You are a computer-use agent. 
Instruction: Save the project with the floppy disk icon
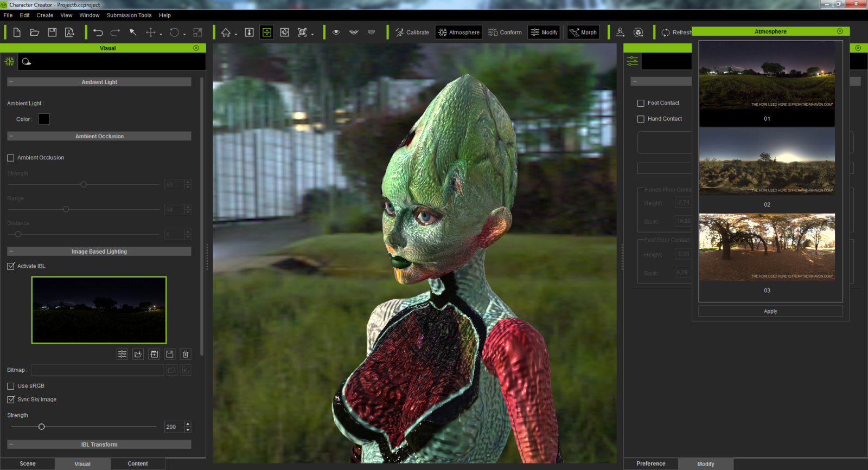[52, 33]
